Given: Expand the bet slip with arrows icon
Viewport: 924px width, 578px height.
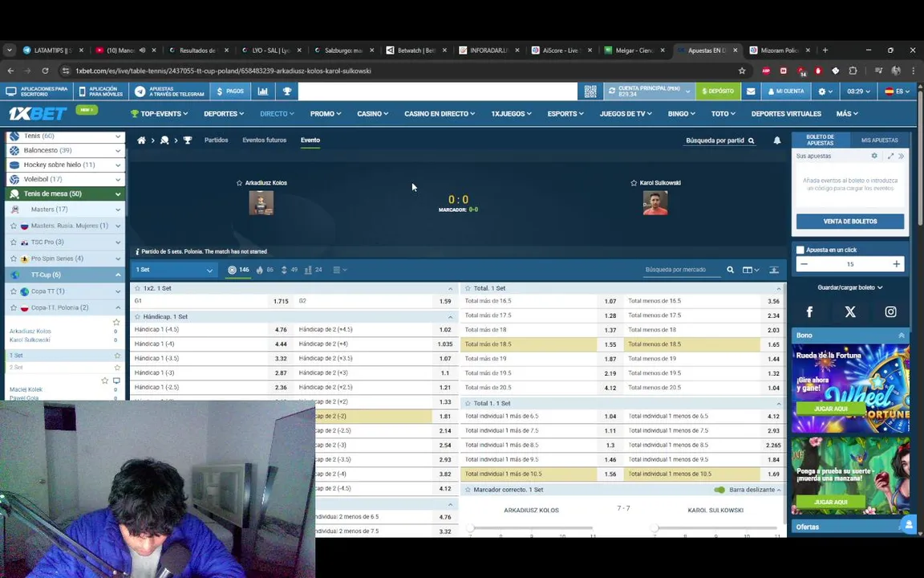Looking at the screenshot, I should [x=890, y=156].
